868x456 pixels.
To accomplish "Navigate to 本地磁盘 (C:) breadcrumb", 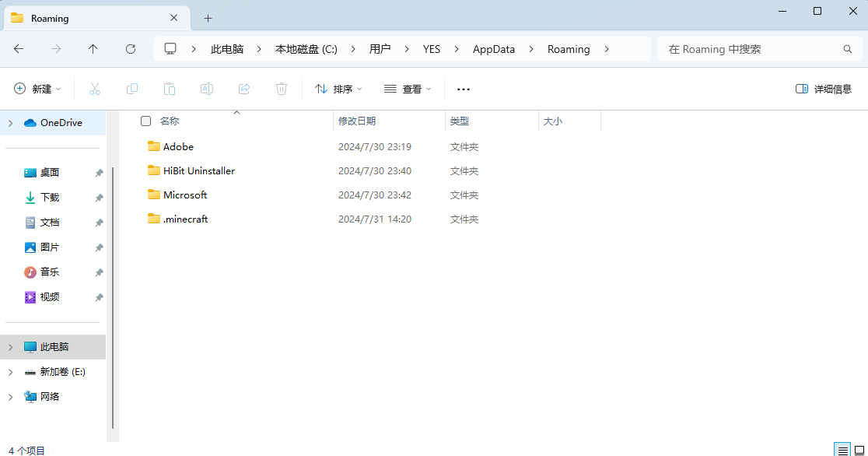I will tap(306, 49).
